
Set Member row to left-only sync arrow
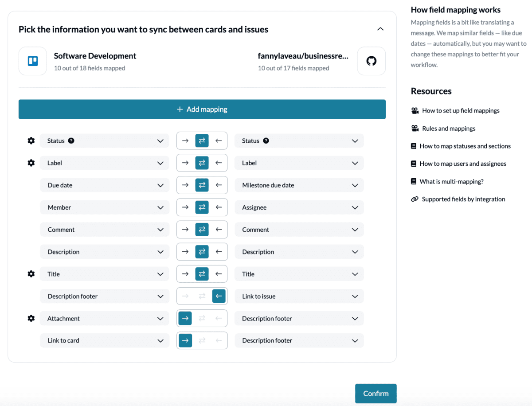[x=219, y=207]
